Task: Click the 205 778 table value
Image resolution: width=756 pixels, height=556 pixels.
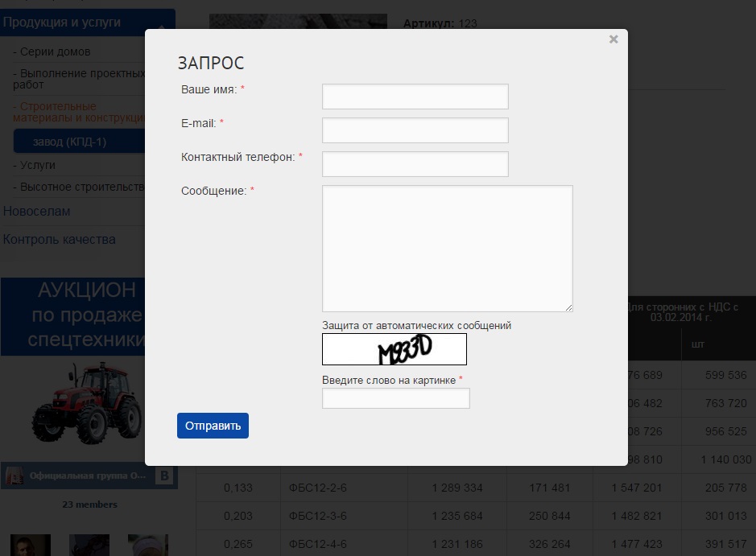Action: (x=726, y=488)
